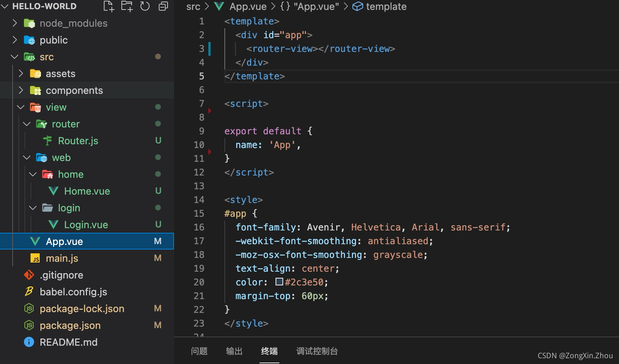This screenshot has width=619, height=364.
Task: Click line number 7 in the gutter
Action: [201, 104]
